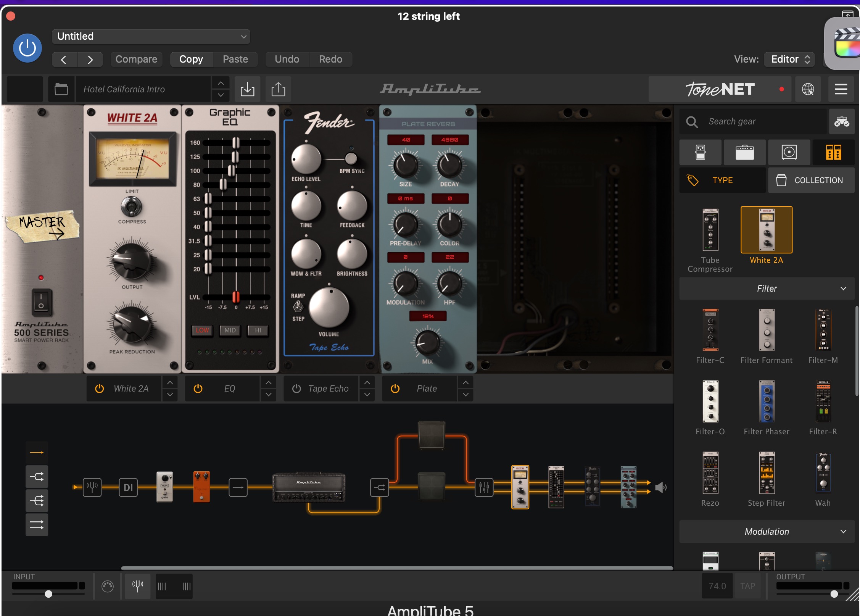Open the preset browser folder icon
Viewport: 860px width, 616px height.
click(61, 89)
